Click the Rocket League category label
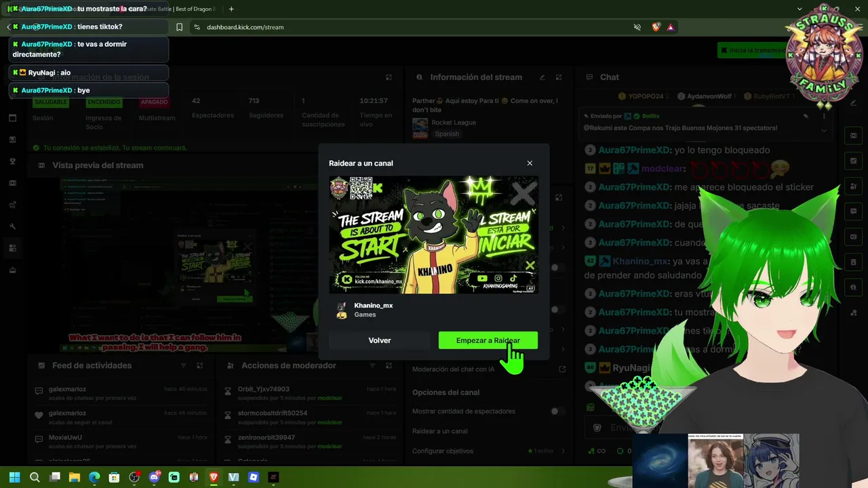This screenshot has width=868, height=488. pos(454,123)
